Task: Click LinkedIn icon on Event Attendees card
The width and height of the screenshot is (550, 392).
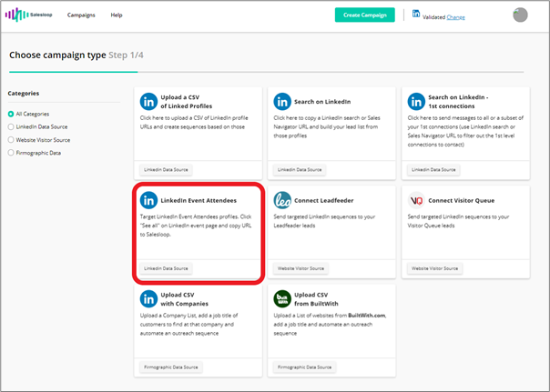Action: [148, 200]
